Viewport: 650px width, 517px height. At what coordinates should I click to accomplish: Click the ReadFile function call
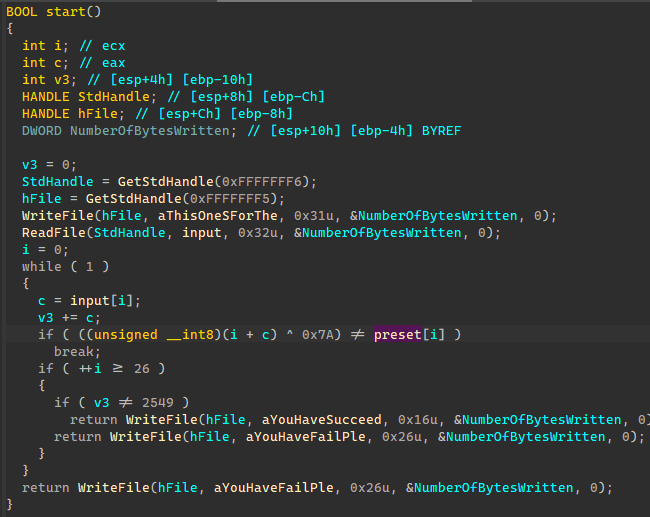[x=54, y=233]
